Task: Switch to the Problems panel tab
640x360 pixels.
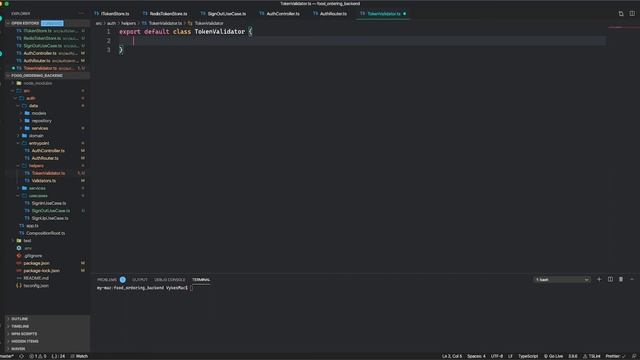Action: [x=107, y=280]
